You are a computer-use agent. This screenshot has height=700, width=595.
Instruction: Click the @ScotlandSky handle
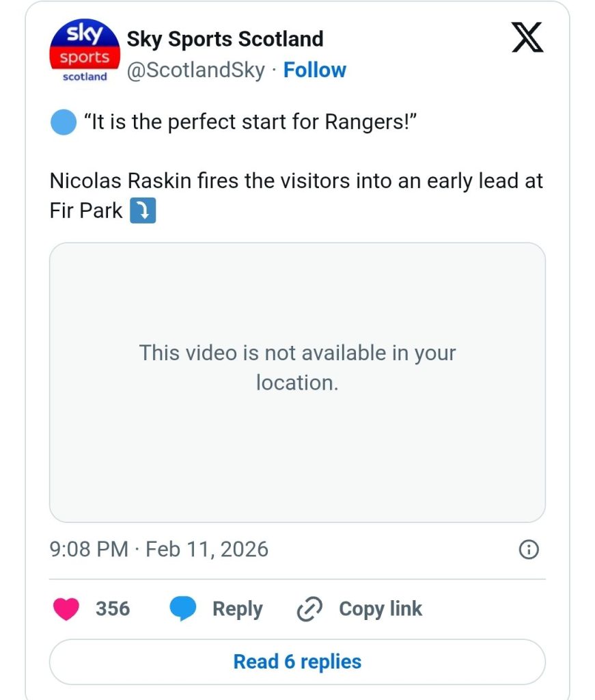(195, 70)
